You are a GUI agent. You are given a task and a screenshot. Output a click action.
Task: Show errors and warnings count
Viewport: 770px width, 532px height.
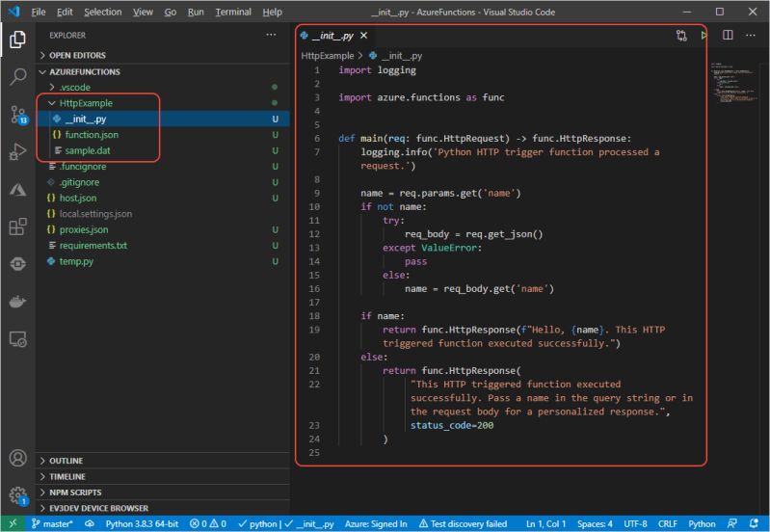[x=208, y=523]
